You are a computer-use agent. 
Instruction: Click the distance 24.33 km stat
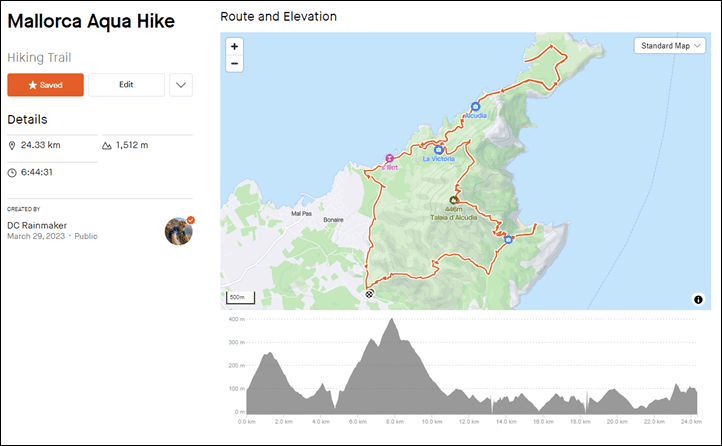[41, 145]
